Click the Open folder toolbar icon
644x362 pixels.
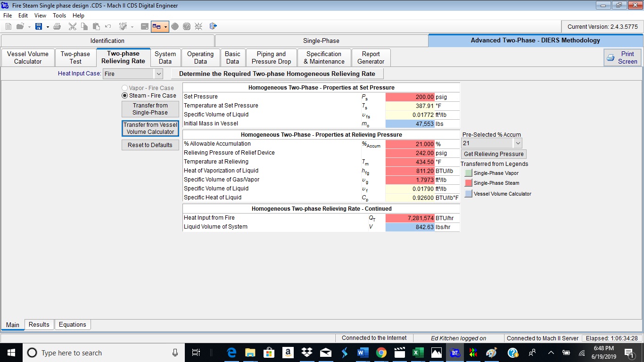20,26
